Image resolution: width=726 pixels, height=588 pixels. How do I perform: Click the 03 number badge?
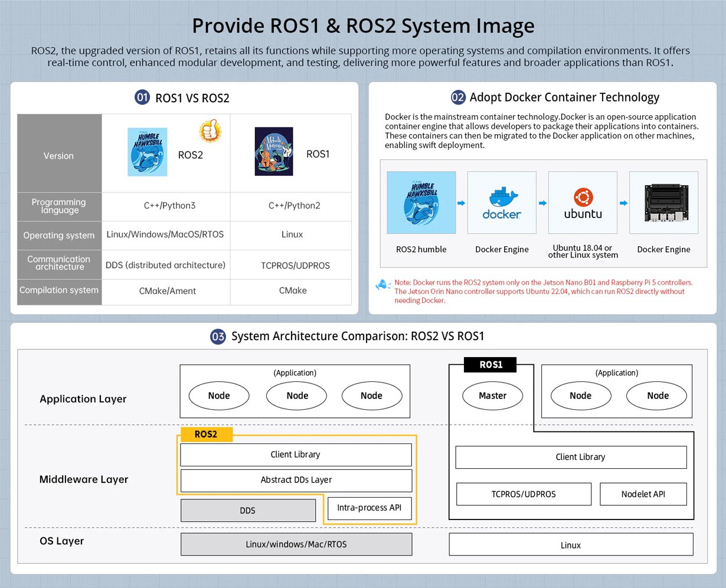coord(218,337)
